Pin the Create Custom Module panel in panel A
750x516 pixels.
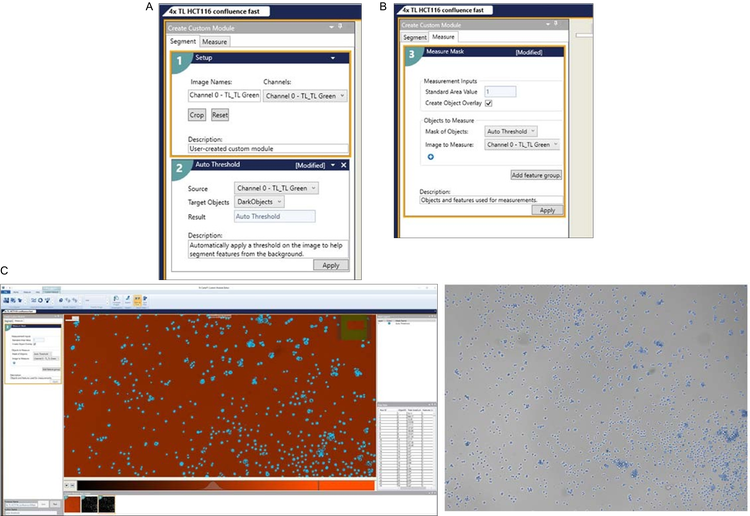(x=340, y=27)
